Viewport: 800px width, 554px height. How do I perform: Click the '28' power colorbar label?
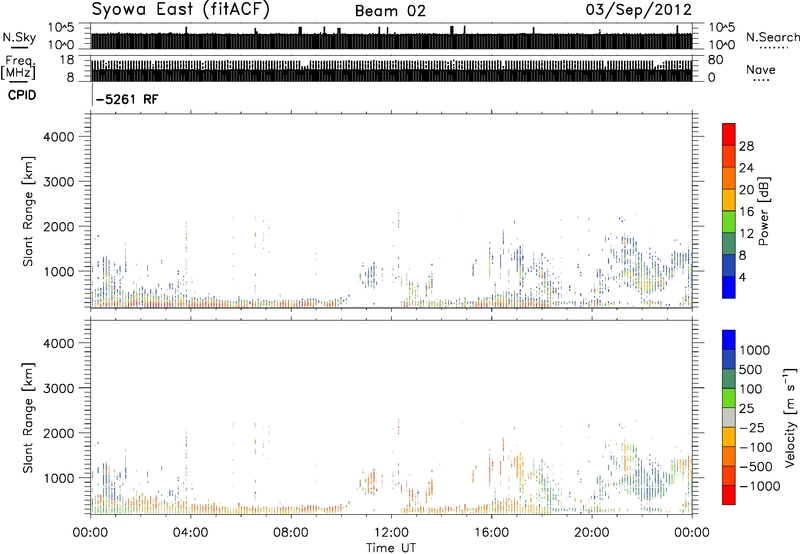pos(746,146)
